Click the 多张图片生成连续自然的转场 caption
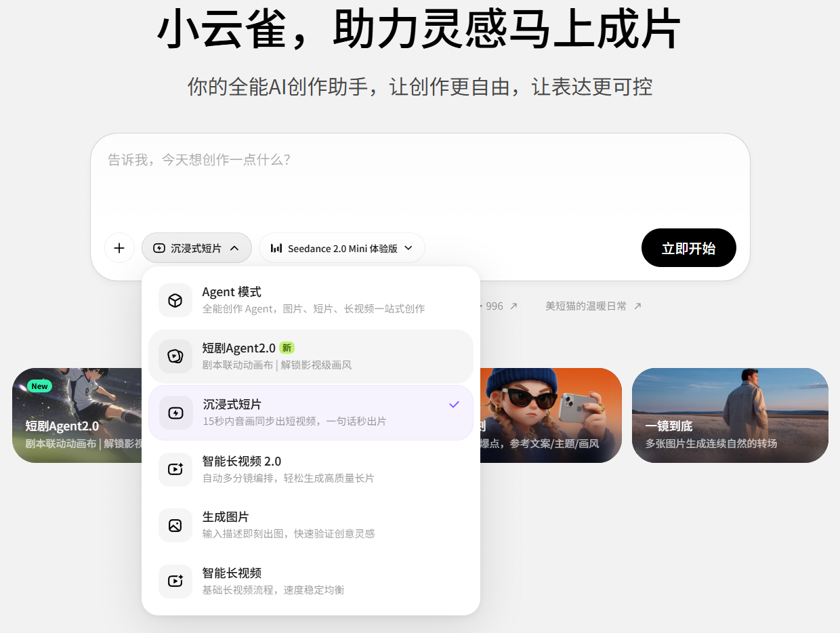 pyautogui.click(x=711, y=443)
